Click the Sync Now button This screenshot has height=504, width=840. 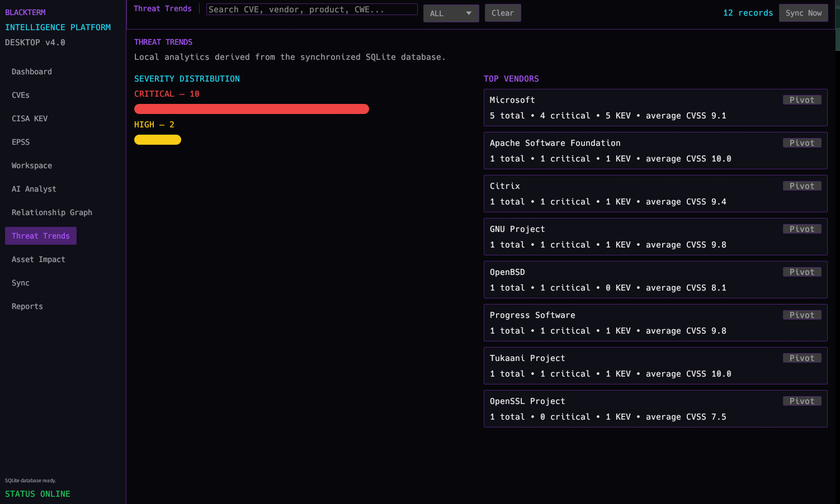(x=804, y=13)
